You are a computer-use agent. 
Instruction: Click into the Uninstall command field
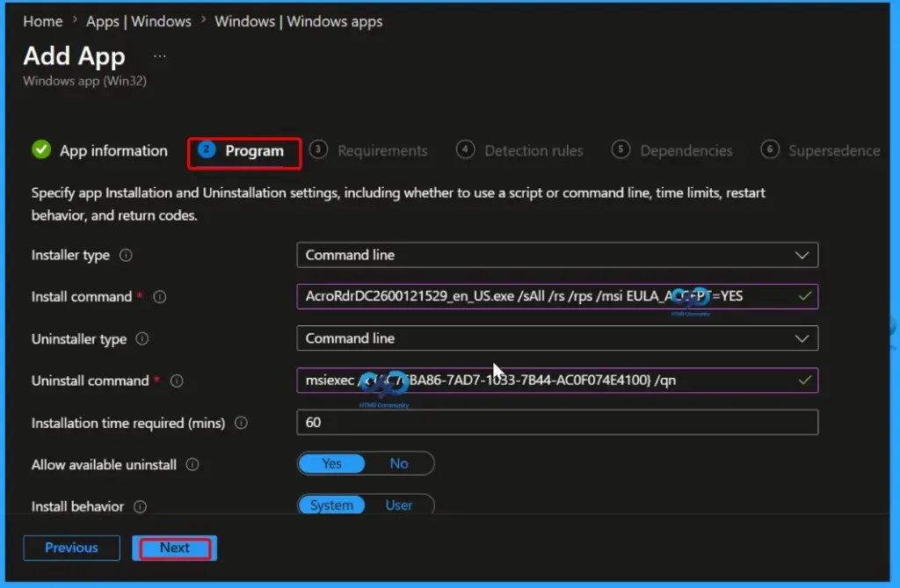pos(557,380)
